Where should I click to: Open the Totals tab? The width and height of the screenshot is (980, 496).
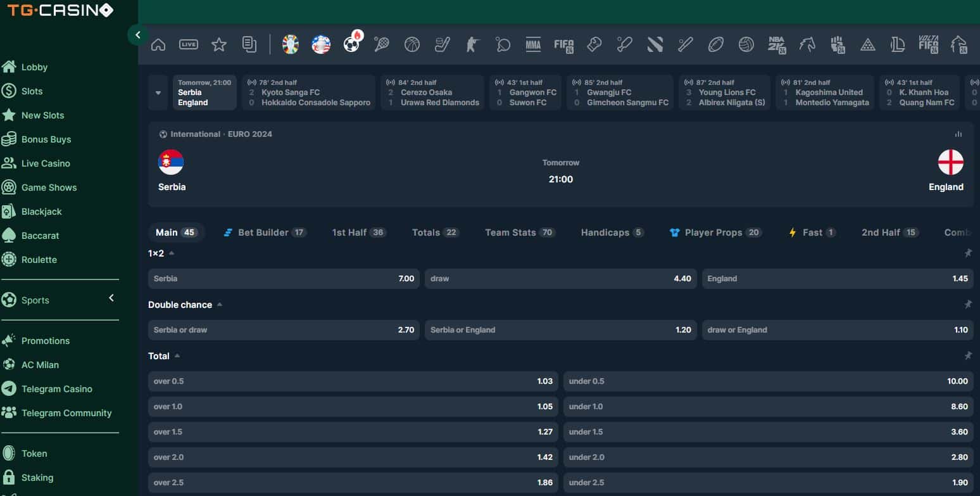(x=436, y=232)
